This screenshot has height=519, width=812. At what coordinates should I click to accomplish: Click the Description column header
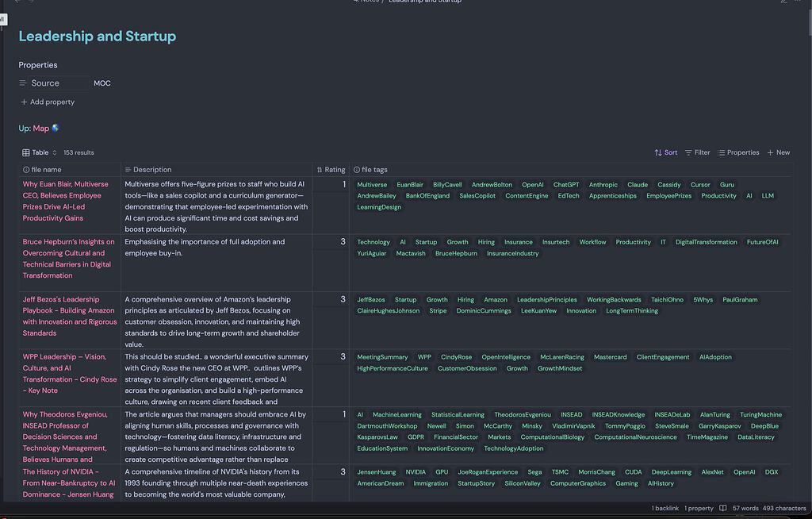tap(152, 170)
